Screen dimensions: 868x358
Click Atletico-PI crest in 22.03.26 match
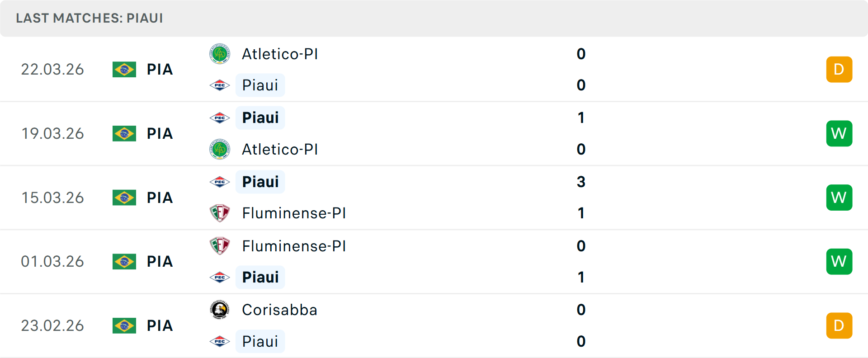(x=220, y=54)
